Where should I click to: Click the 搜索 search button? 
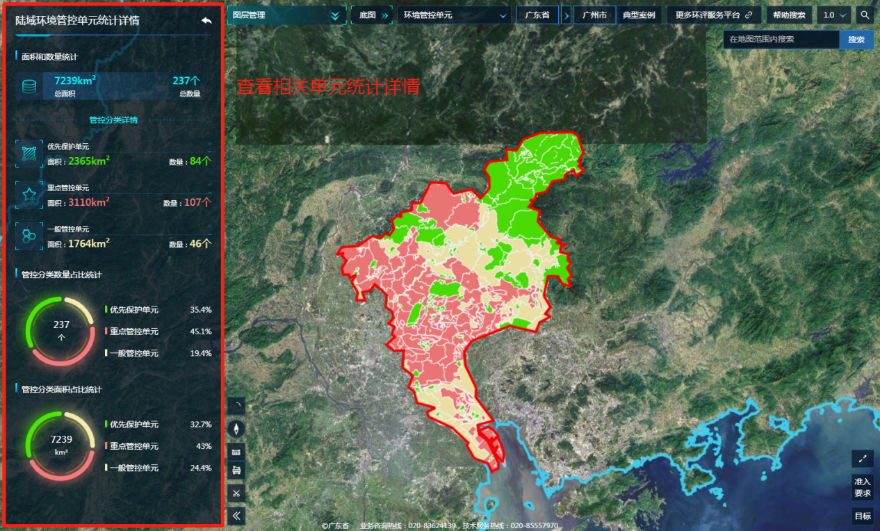tap(856, 40)
